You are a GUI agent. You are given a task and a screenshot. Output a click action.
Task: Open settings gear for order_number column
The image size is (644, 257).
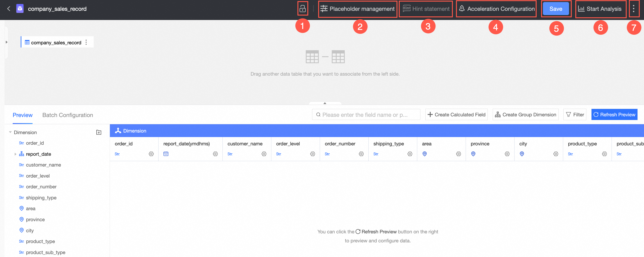coord(361,154)
